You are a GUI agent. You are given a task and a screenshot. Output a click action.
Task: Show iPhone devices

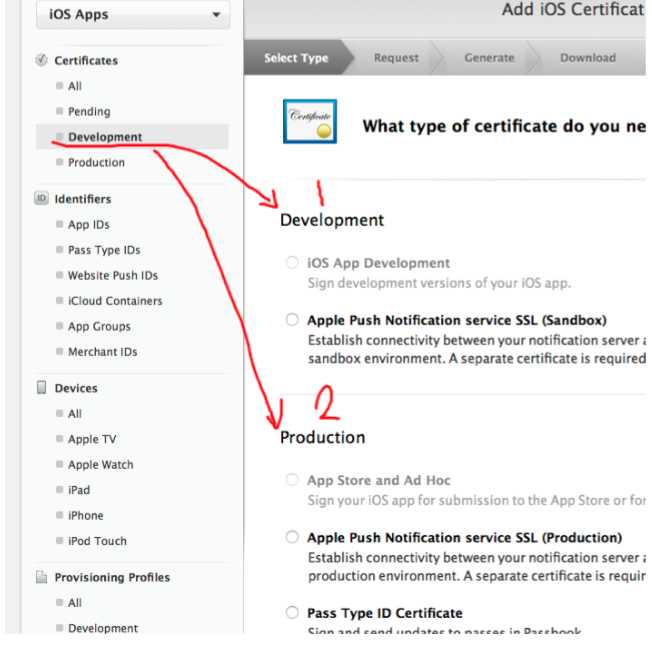point(86,516)
